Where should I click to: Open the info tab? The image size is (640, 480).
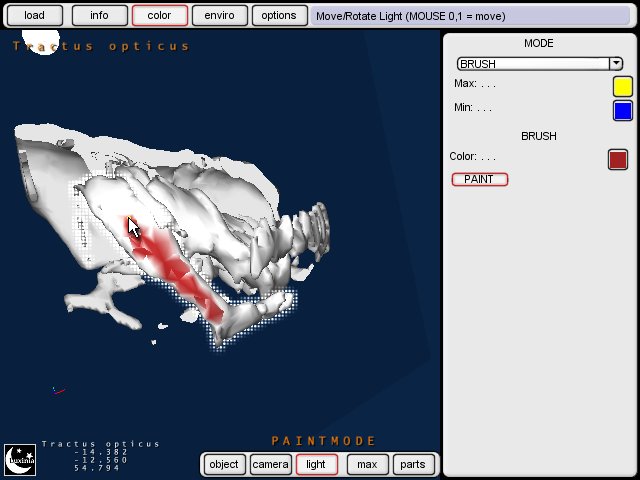(99, 16)
